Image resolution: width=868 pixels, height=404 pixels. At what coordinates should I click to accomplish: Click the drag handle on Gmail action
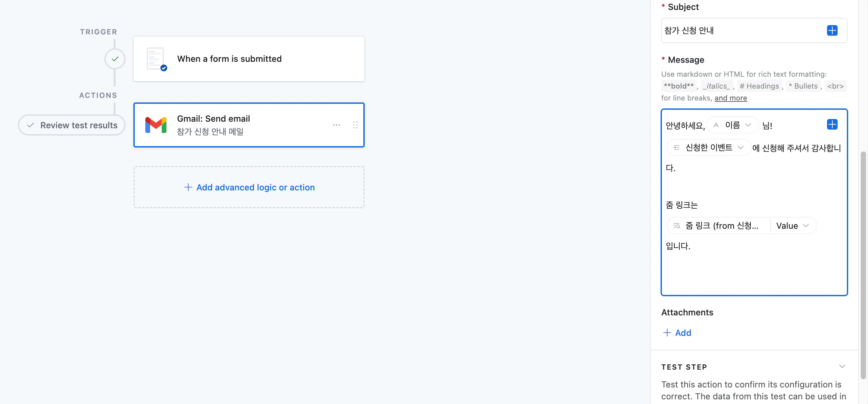(x=355, y=125)
